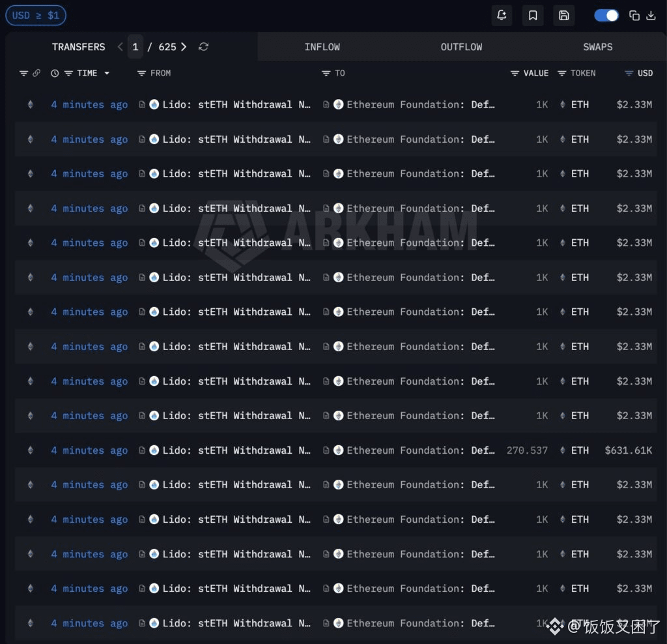This screenshot has height=644, width=667.
Task: Click Ethereum Foundation logo in $631.61K row
Action: (x=339, y=450)
